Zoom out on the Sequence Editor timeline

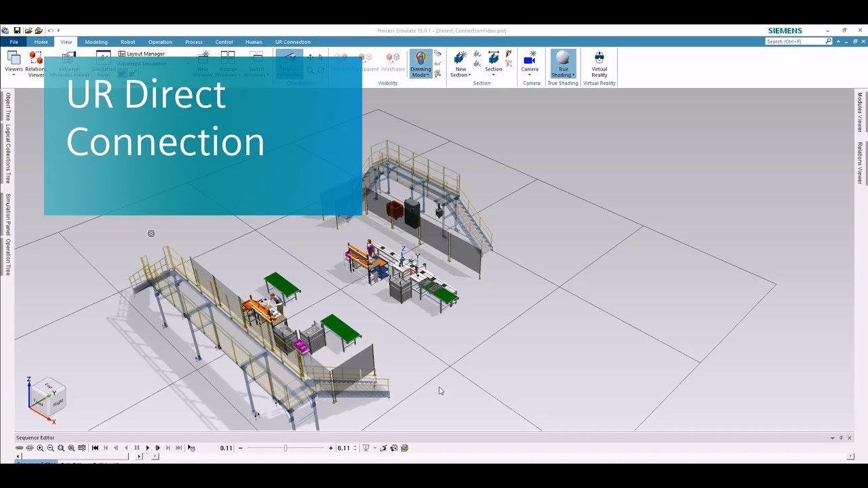pyautogui.click(x=51, y=448)
